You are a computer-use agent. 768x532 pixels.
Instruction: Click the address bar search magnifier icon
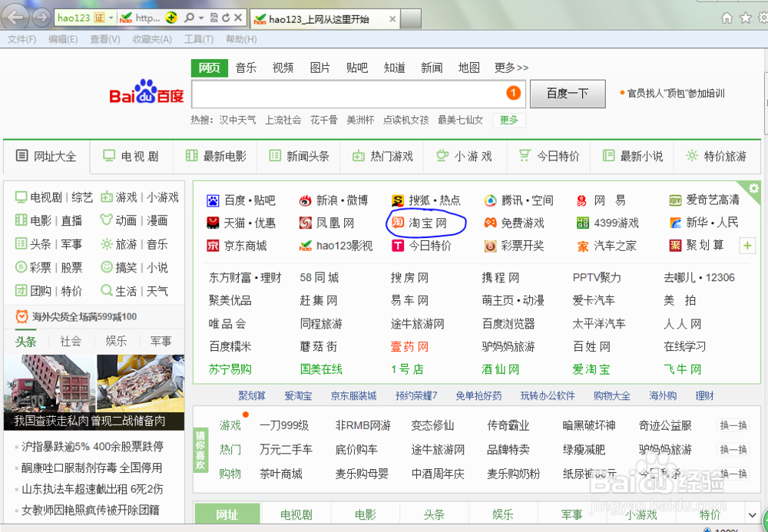[x=189, y=18]
